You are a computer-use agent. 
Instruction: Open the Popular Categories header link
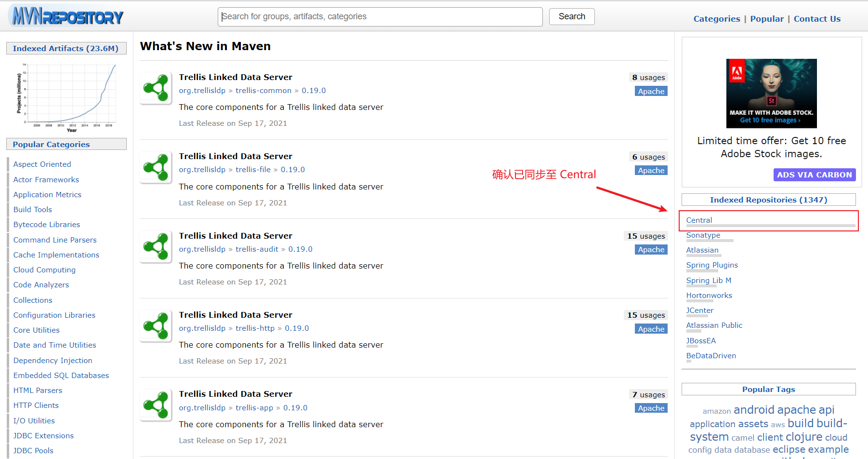51,144
